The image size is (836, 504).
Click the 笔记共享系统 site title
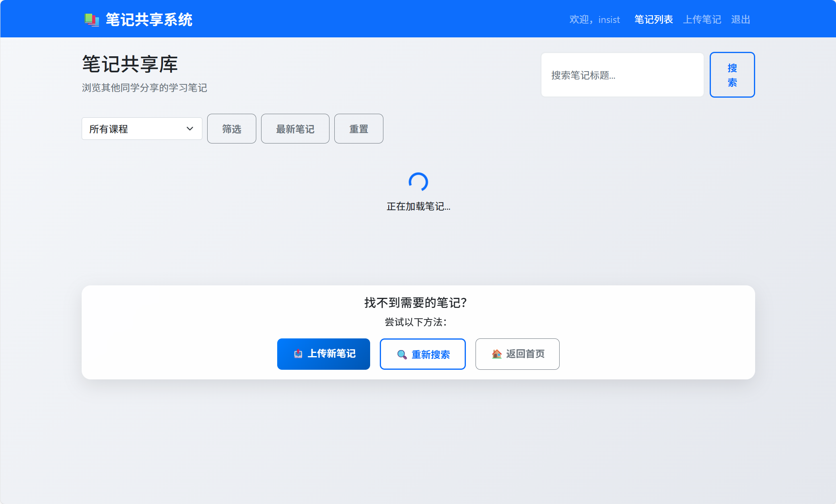[149, 19]
